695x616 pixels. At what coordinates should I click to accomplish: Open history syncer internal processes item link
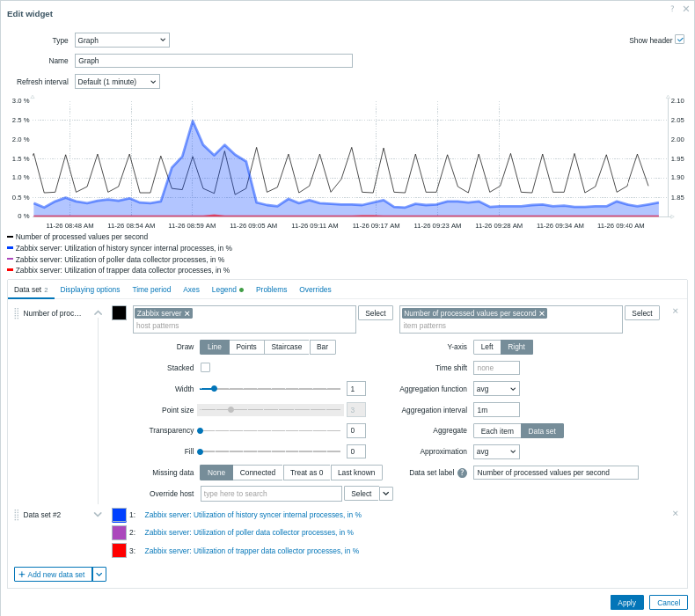point(253,515)
